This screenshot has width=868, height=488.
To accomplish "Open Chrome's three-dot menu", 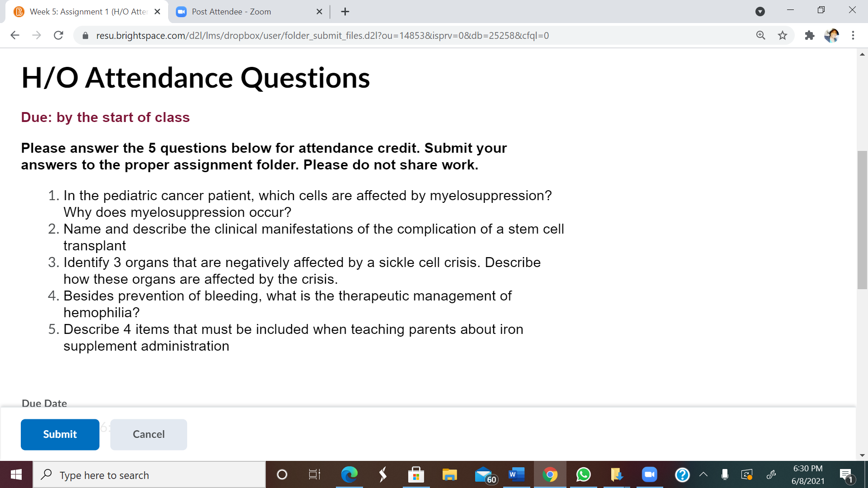I will click(853, 35).
